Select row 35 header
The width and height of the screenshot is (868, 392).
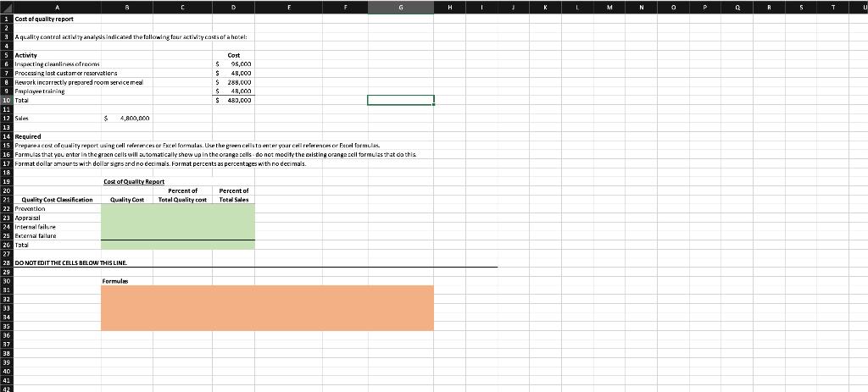[x=6, y=326]
